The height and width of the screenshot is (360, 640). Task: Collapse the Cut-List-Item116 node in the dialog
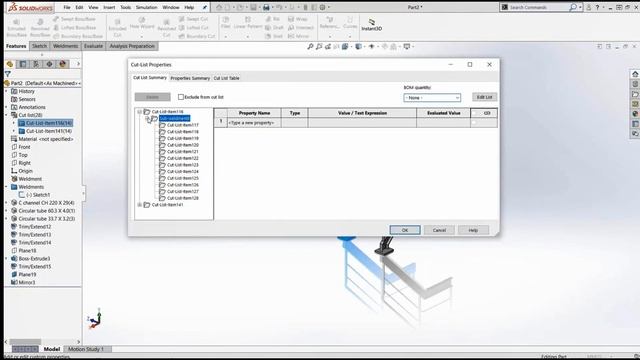click(x=140, y=111)
